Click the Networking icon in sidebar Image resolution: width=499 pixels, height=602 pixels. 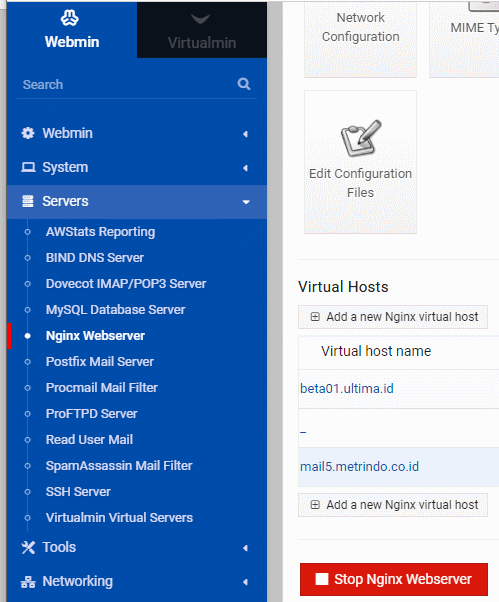coord(28,582)
